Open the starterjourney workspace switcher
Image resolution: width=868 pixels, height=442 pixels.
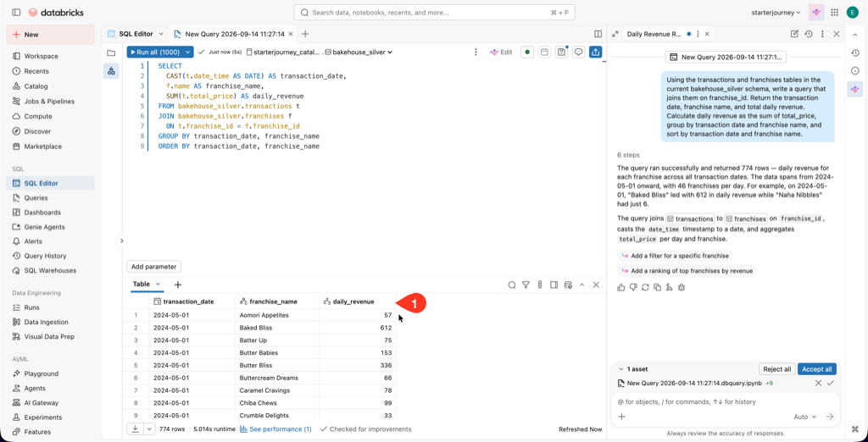tap(776, 12)
